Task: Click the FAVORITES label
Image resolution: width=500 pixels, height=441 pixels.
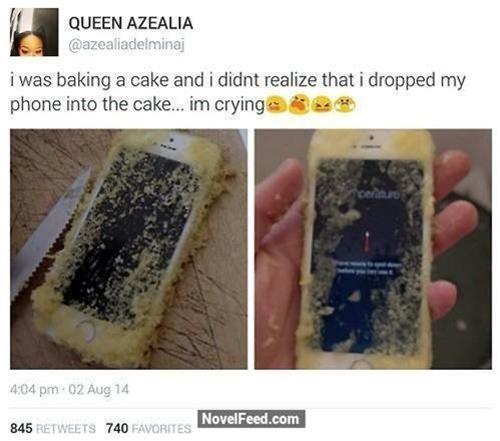Action: click(x=161, y=428)
